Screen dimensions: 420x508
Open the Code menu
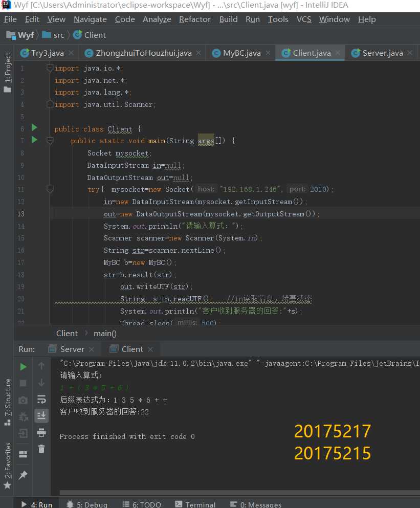pos(125,19)
